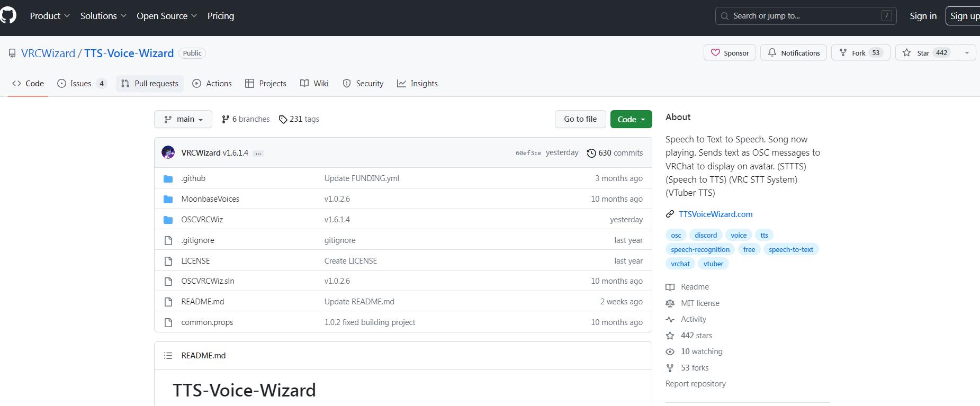Open the Pricing page

tap(221, 16)
